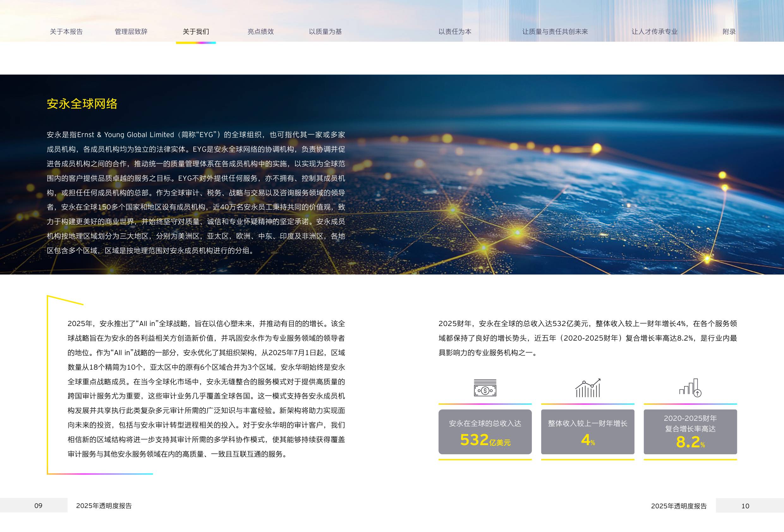Click the growth line chart icon
Screen dimensions: 784x532
coord(588,388)
